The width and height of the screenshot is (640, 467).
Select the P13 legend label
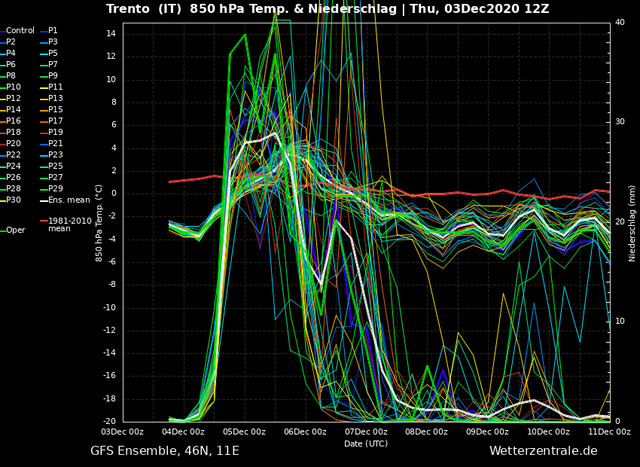tap(51, 98)
